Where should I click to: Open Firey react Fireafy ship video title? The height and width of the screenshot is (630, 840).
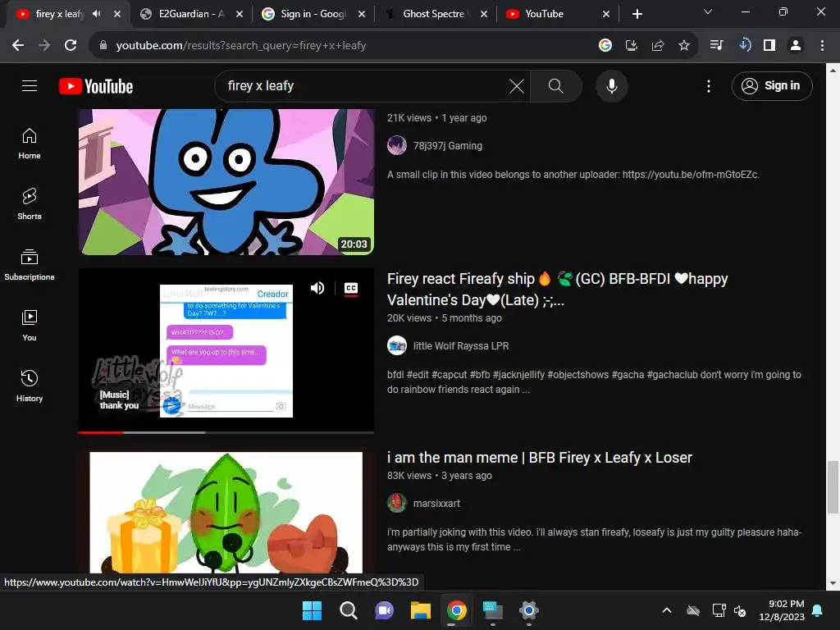click(x=557, y=290)
